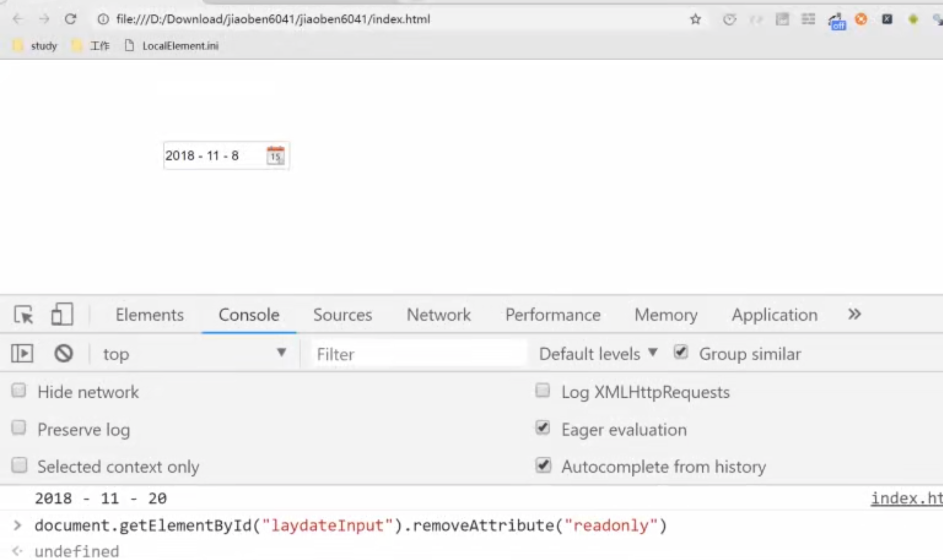Viewport: 943px width, 560px height.
Task: Open the index.html source link
Action: (x=906, y=498)
